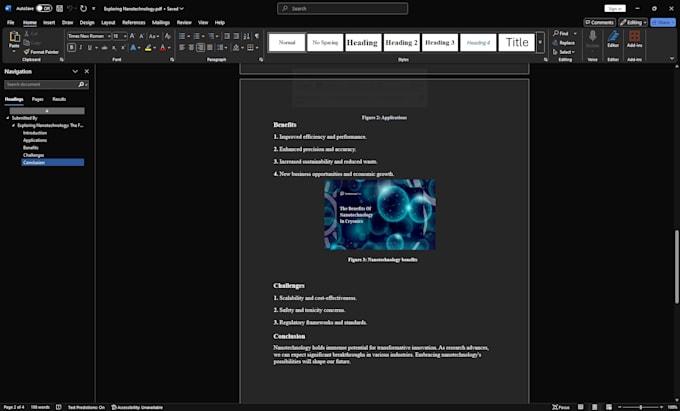Jump to the Benefits heading in Navigation

[31, 148]
